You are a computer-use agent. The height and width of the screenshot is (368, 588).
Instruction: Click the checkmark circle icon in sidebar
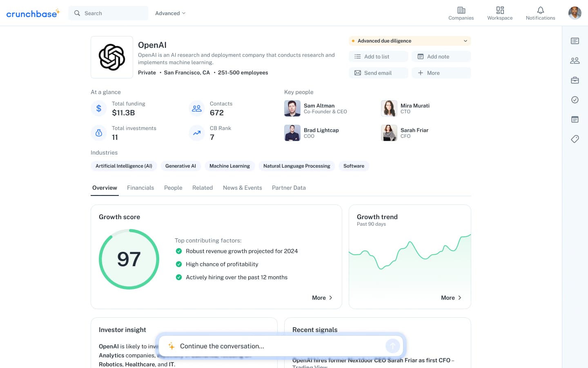(575, 100)
